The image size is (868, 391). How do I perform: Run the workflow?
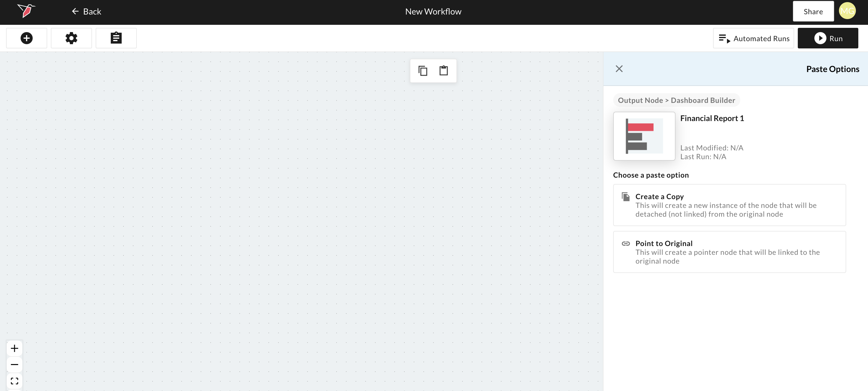827,38
